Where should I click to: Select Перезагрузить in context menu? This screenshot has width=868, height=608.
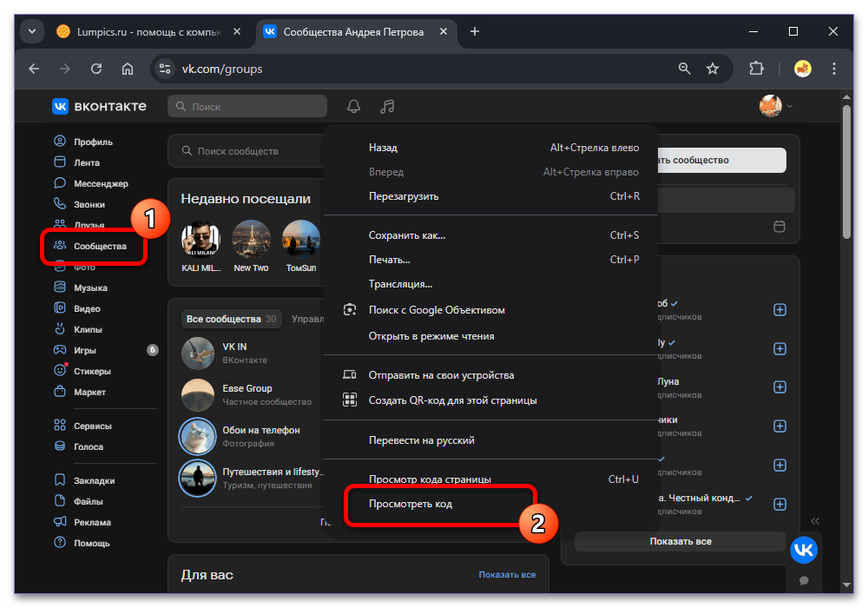coord(490,196)
